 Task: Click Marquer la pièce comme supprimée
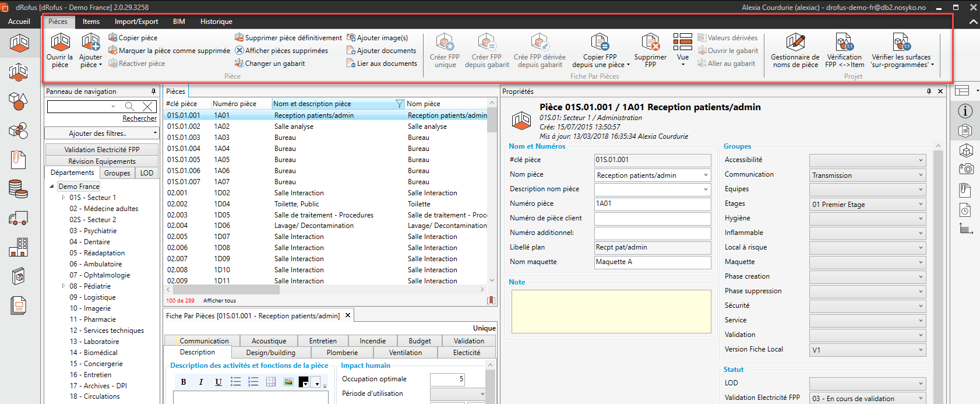pos(169,51)
